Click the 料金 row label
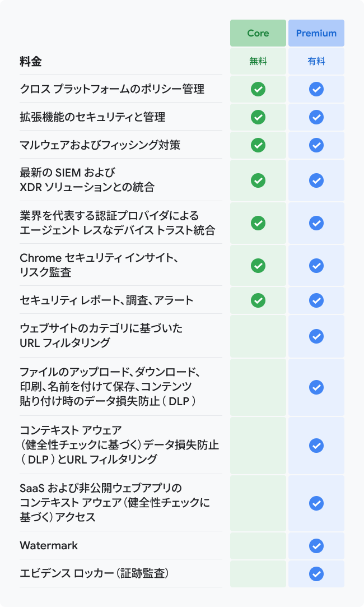The image size is (364, 607). [31, 62]
